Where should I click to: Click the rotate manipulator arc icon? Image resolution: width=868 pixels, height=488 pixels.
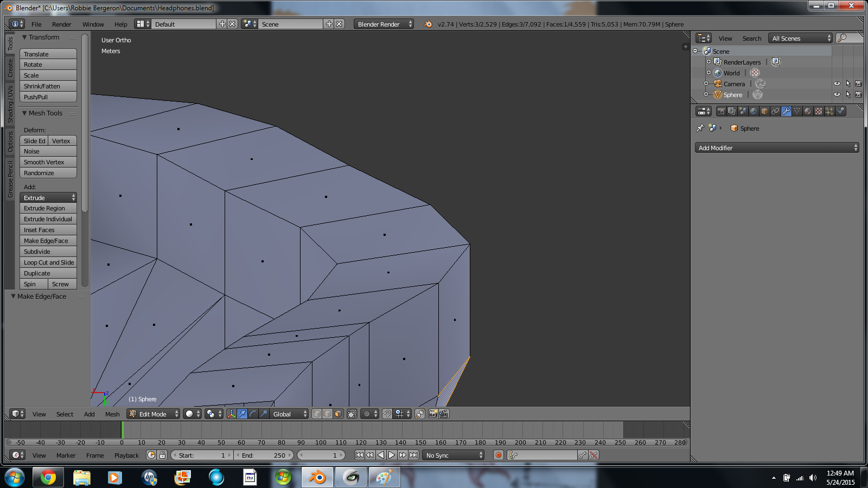253,414
